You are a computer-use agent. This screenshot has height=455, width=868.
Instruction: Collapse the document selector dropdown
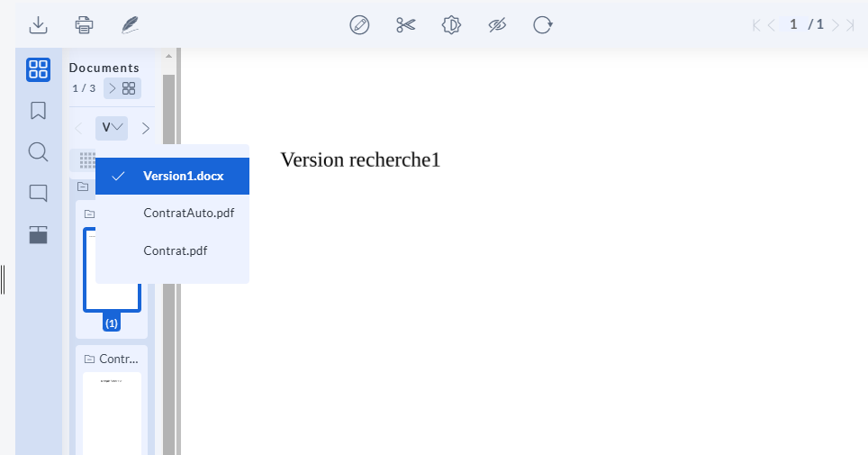tap(112, 128)
